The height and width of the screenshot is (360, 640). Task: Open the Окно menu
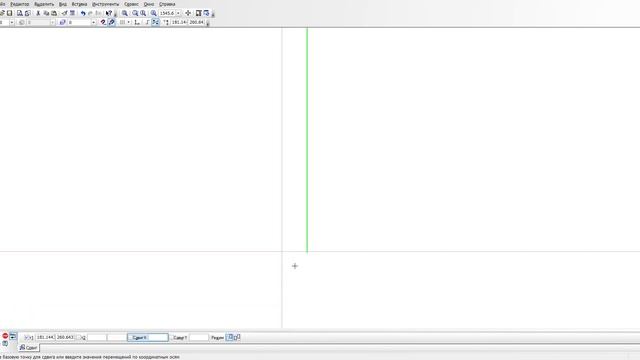click(x=149, y=4)
